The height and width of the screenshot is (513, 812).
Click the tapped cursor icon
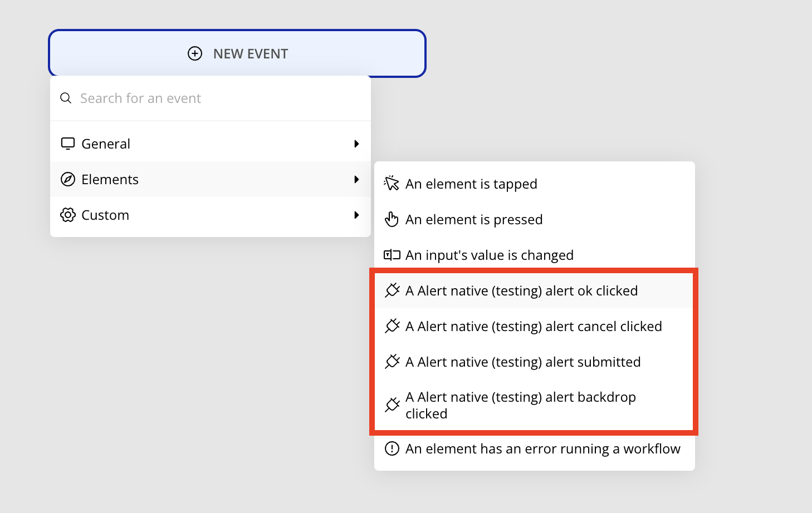392,184
